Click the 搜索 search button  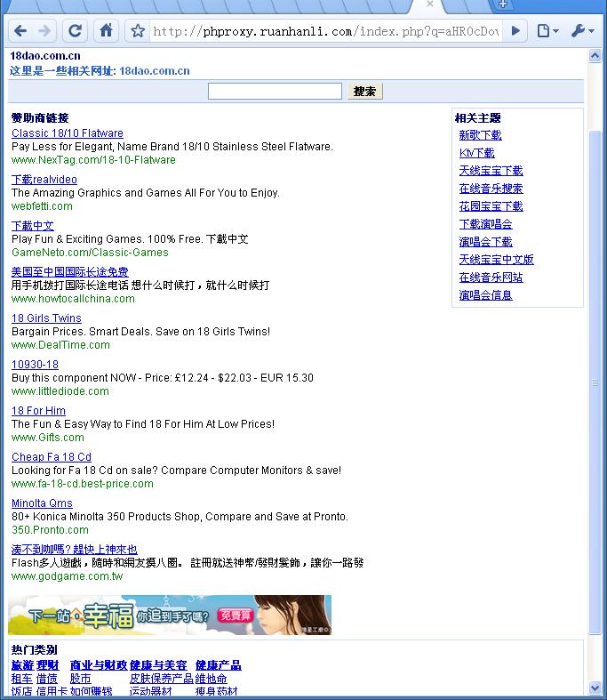(365, 91)
